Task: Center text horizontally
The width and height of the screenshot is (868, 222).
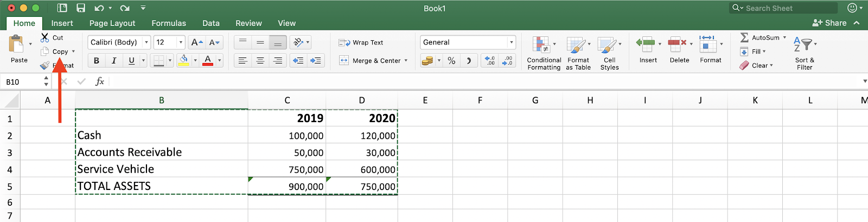Action: click(260, 60)
